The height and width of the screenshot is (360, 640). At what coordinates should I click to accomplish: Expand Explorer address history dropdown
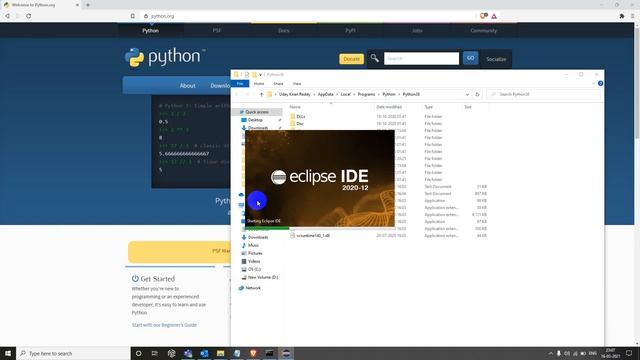467,94
